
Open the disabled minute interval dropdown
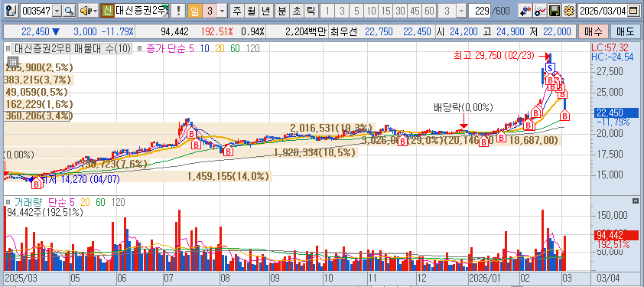point(462,11)
